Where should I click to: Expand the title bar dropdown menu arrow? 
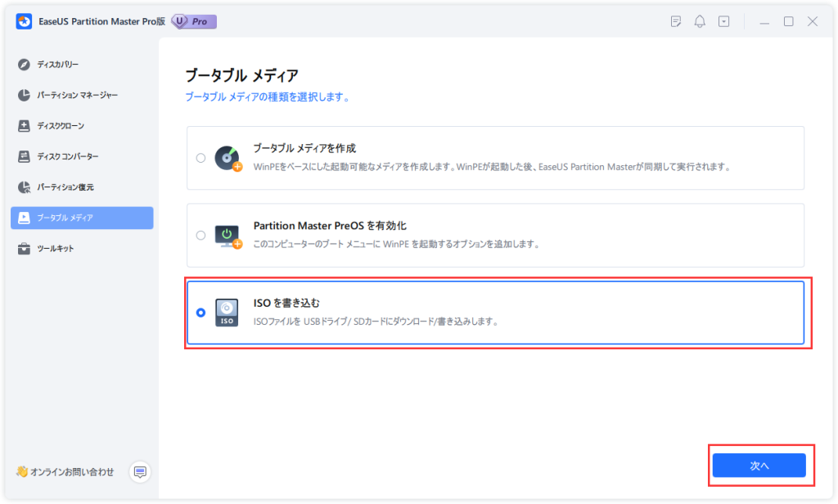coord(724,22)
